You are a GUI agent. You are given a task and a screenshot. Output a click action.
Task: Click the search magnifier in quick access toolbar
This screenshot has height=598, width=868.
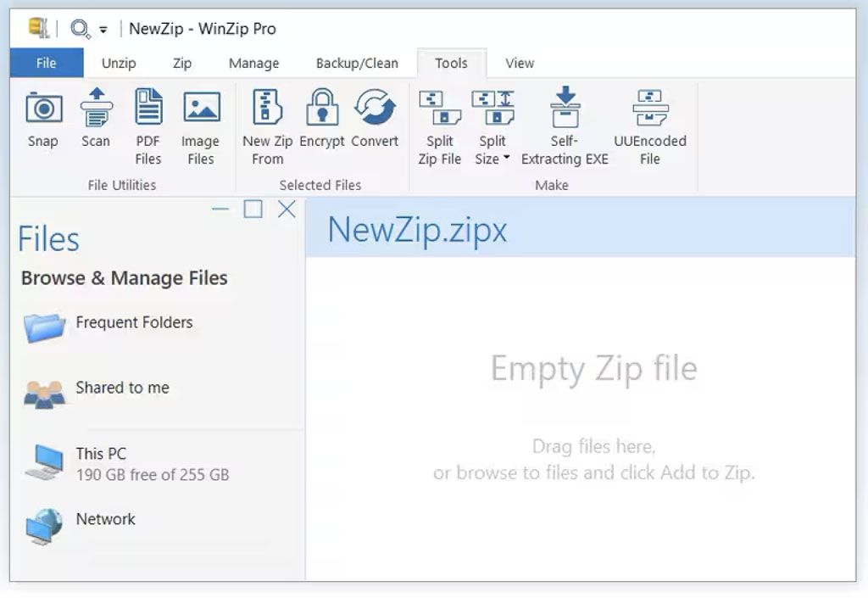point(80,28)
